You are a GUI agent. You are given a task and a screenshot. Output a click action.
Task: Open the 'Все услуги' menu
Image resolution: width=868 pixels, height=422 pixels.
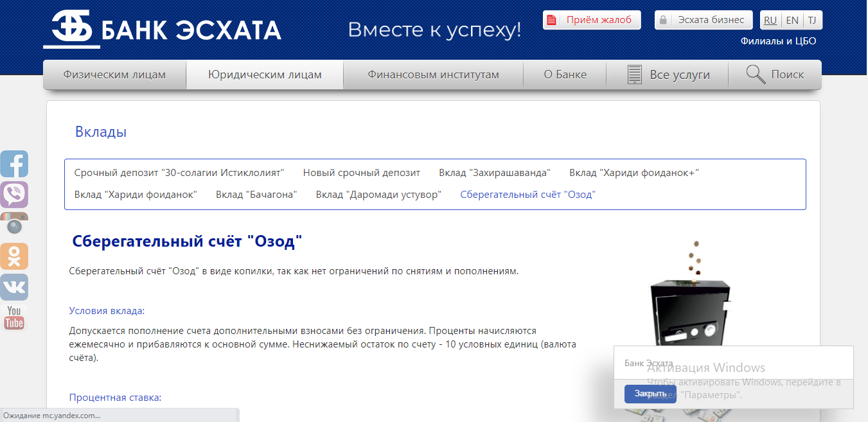[x=668, y=75]
